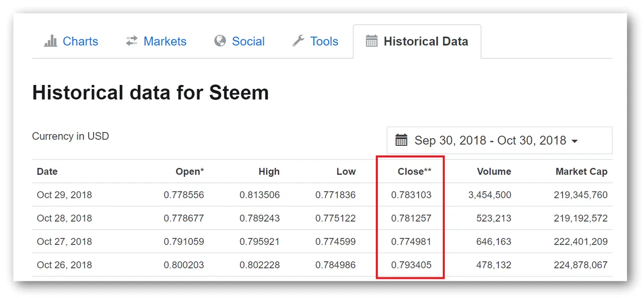The width and height of the screenshot is (644, 298).
Task: Click the volume value 646,163
Action: (494, 242)
